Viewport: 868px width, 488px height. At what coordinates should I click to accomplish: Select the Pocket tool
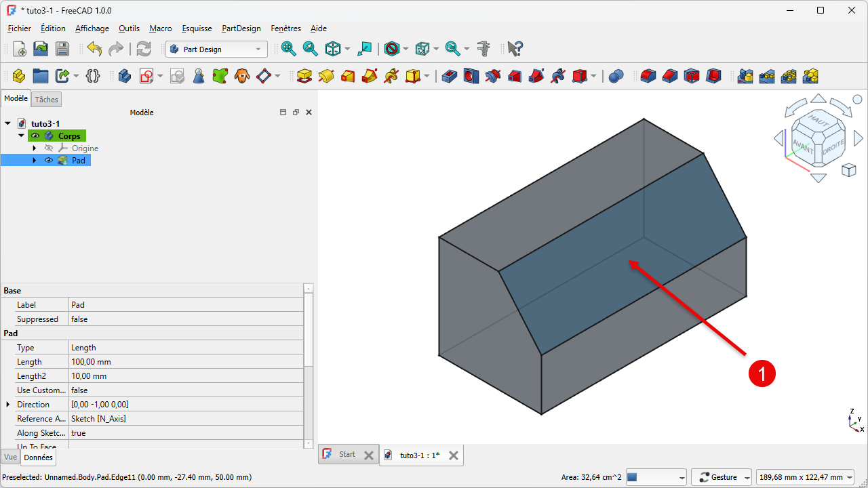449,76
